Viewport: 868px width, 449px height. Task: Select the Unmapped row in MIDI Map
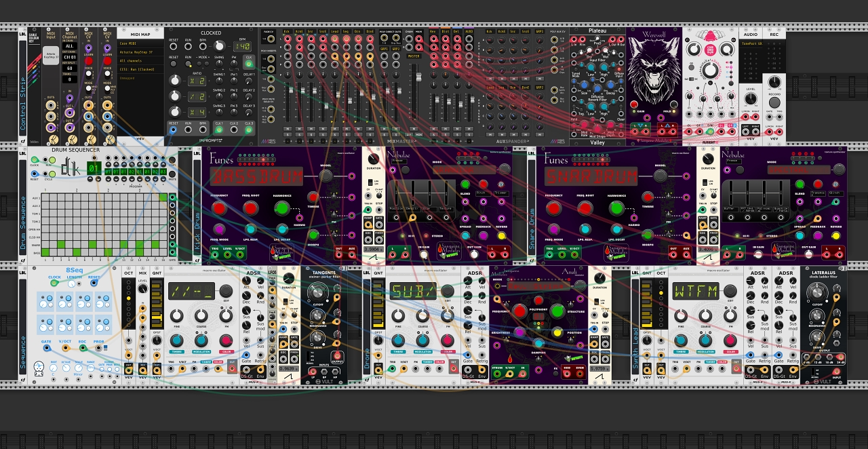[141, 78]
